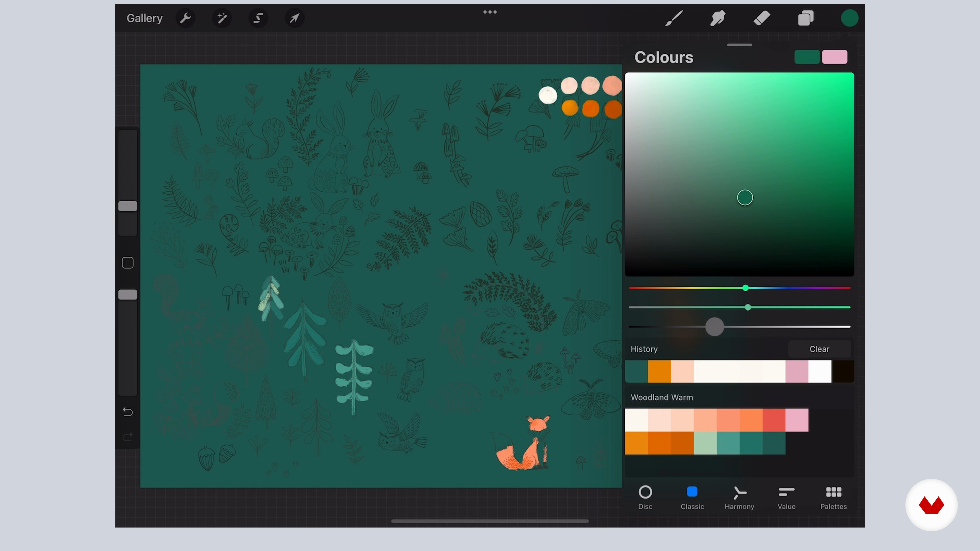Screen dimensions: 980x551
Task: Clear the colour History
Action: click(x=819, y=349)
